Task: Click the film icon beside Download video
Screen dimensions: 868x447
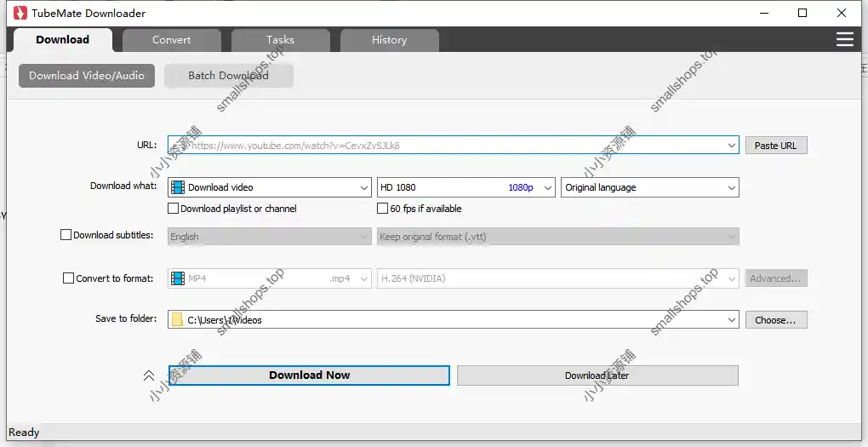Action: click(178, 187)
